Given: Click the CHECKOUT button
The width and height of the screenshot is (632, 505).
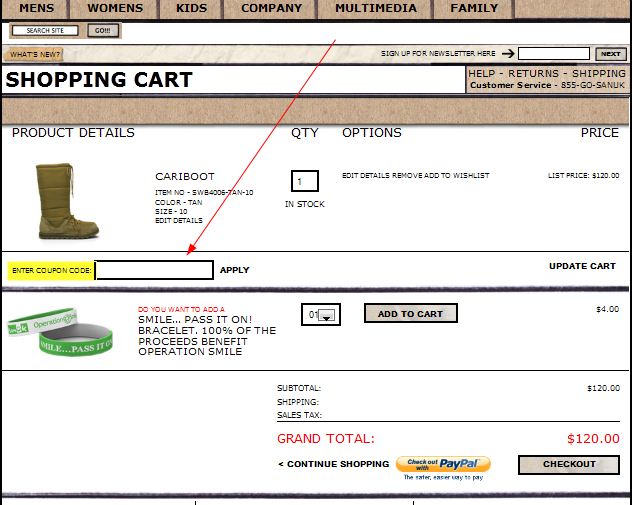Looking at the screenshot, I should point(569,464).
